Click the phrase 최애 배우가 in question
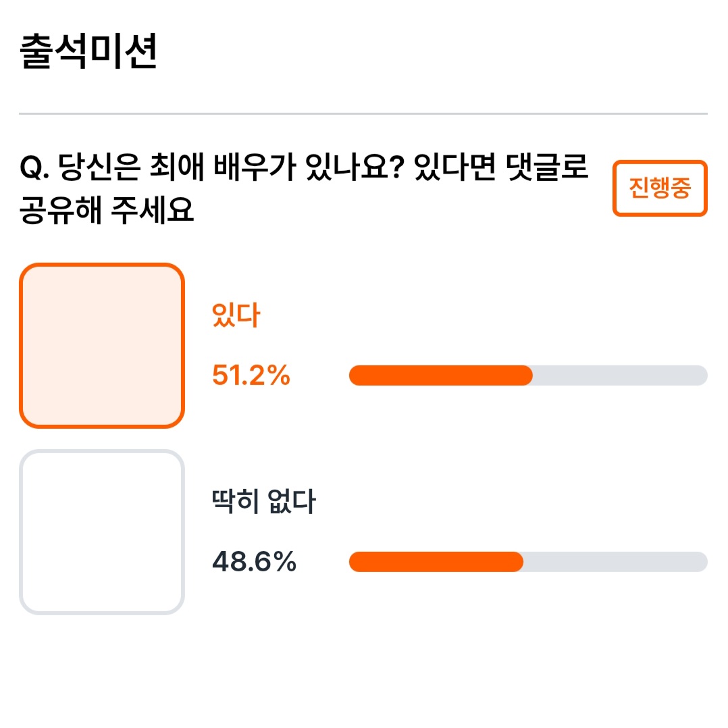This screenshot has width=728, height=728. (223, 167)
